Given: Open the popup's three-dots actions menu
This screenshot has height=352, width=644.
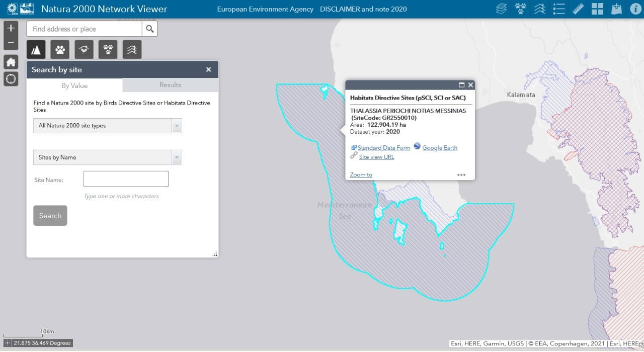Looking at the screenshot, I should 461,175.
